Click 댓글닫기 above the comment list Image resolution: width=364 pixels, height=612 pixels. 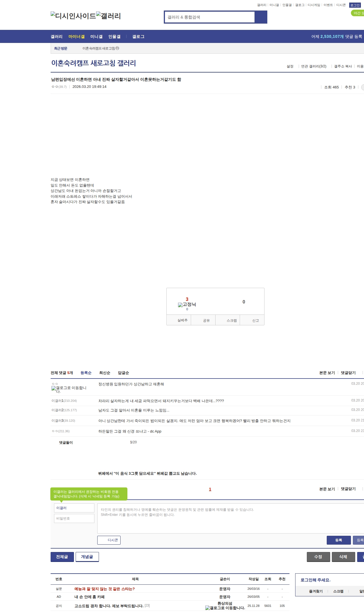tap(348, 373)
